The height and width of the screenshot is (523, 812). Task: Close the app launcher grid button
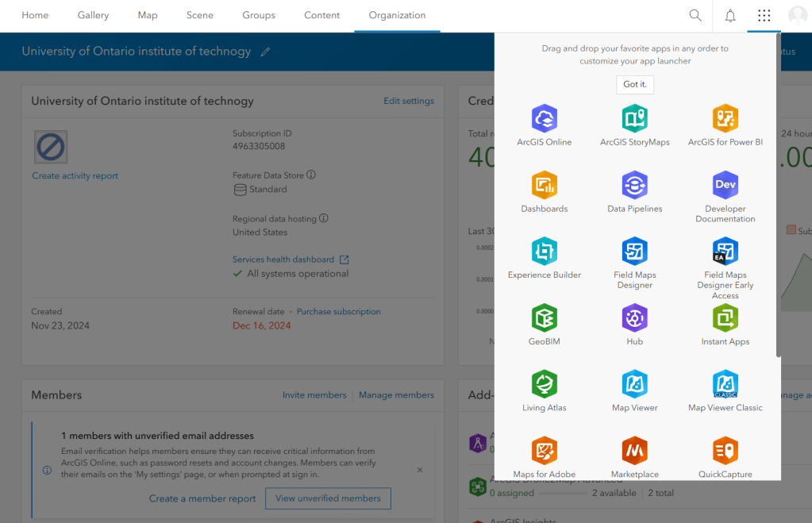click(x=764, y=16)
